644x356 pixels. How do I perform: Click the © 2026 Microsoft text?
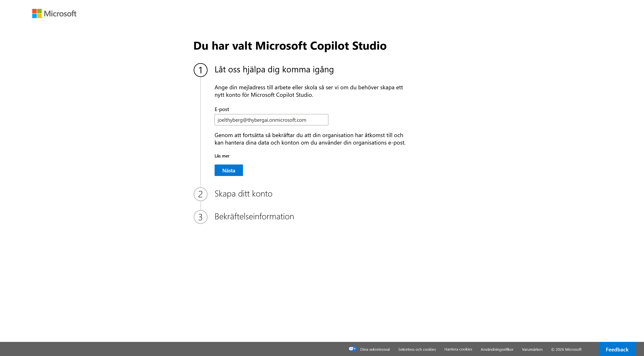click(566, 349)
